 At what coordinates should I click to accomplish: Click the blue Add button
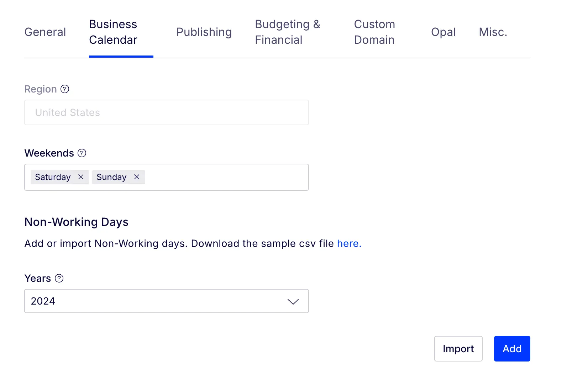(x=512, y=349)
